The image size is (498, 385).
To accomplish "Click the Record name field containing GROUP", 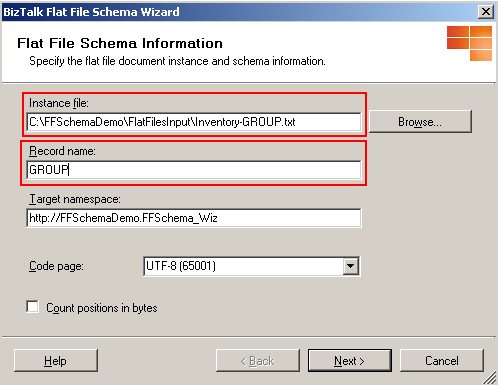I will (194, 170).
